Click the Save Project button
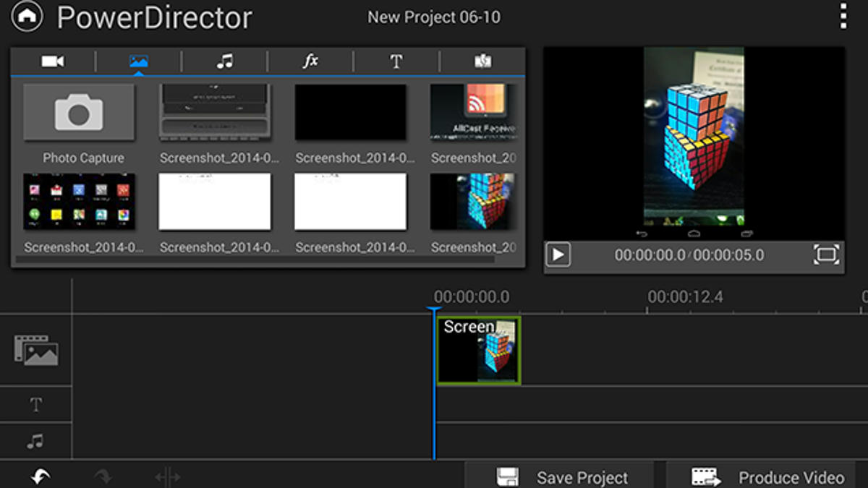The image size is (868, 488). [x=559, y=476]
